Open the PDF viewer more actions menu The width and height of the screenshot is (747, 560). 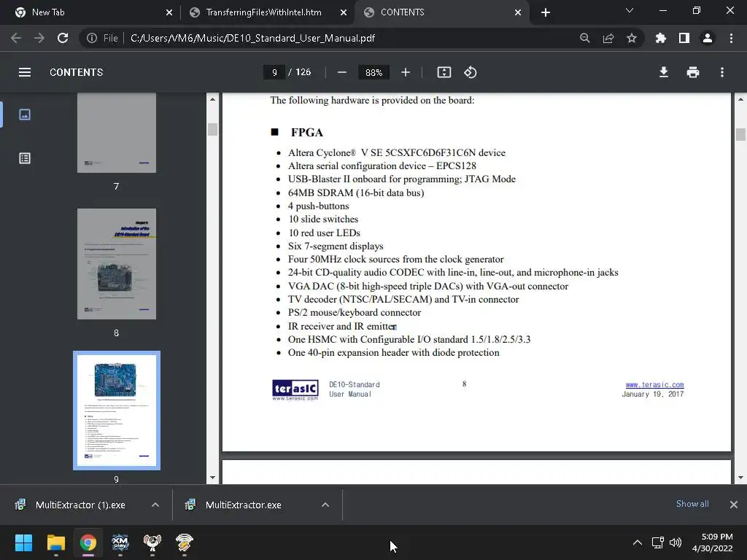click(x=722, y=72)
